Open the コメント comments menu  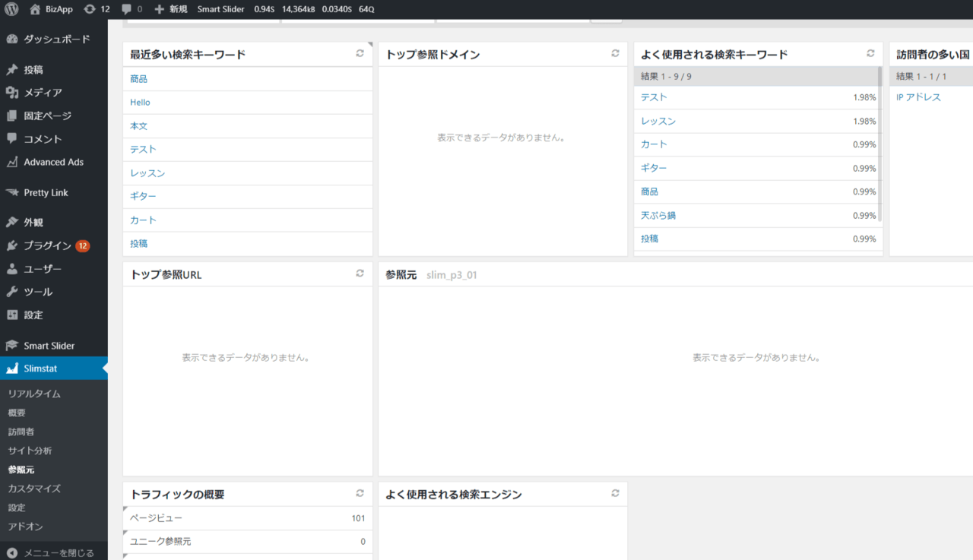click(x=54, y=139)
